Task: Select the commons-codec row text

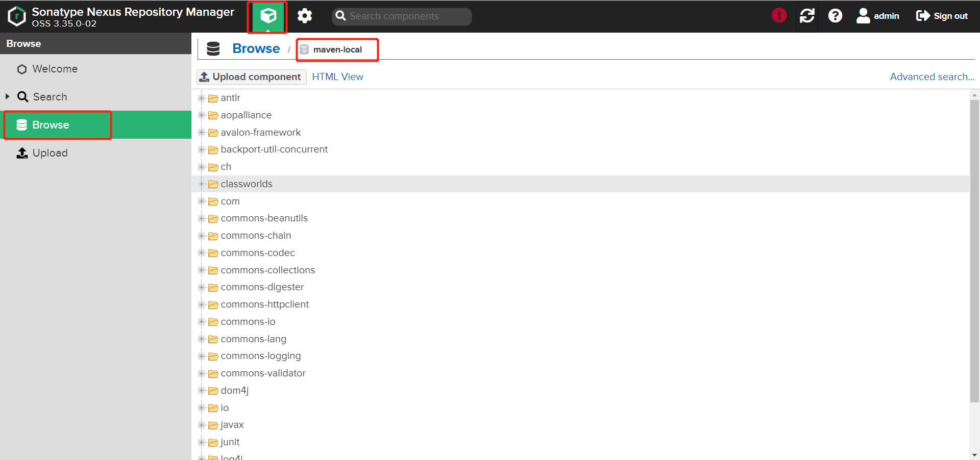Action: coord(258,252)
